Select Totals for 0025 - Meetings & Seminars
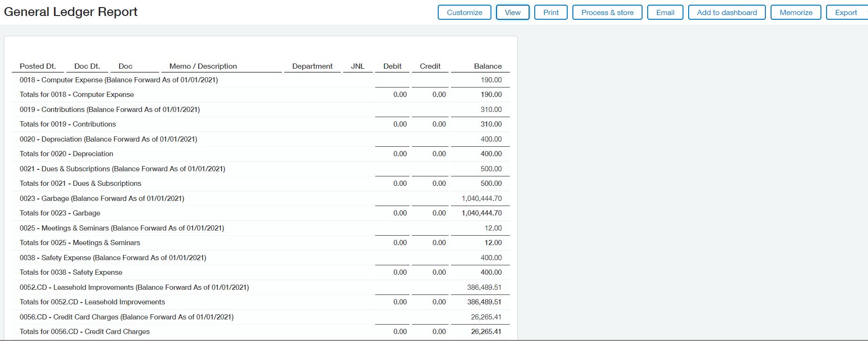The image size is (868, 342). point(261,243)
